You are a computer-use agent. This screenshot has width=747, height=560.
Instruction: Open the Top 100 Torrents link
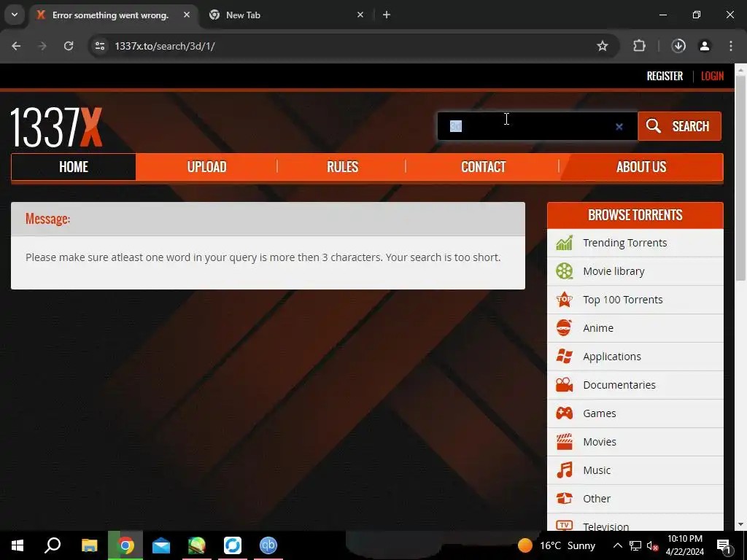(x=623, y=300)
